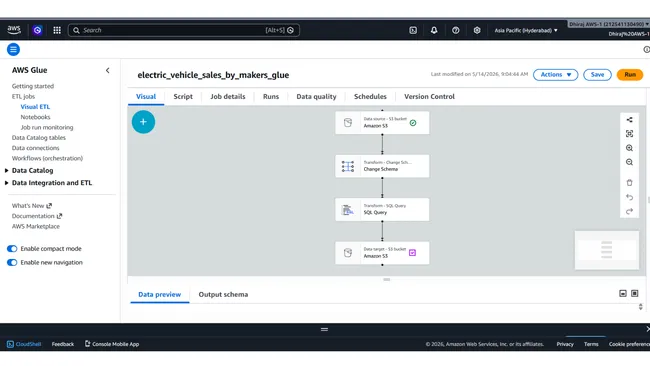650x366 pixels.
Task: Click the share graph icon on canvas toolbar
Action: coord(629,119)
